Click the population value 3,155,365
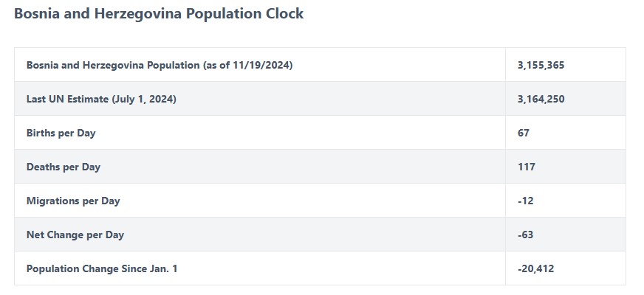Screen dimensions: 644x295 point(541,65)
